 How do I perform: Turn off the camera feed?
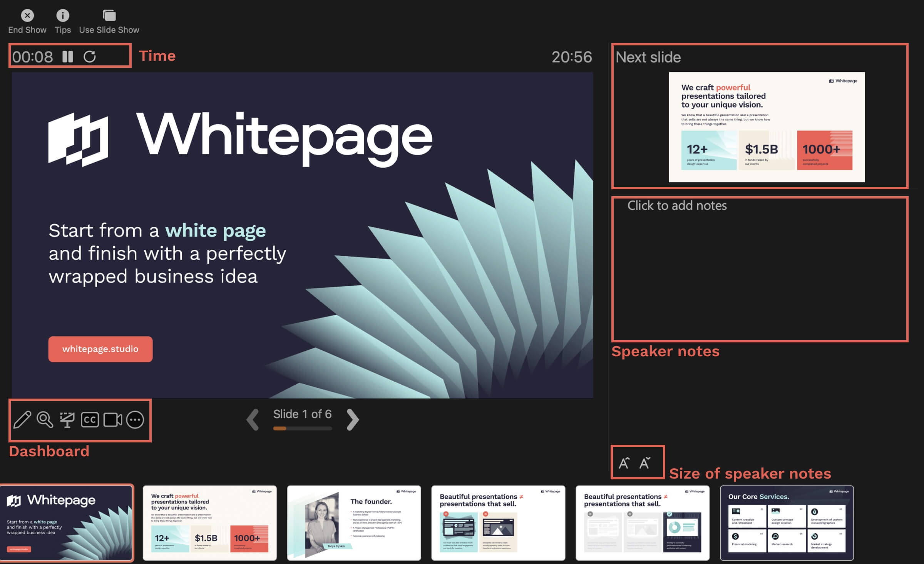113,420
